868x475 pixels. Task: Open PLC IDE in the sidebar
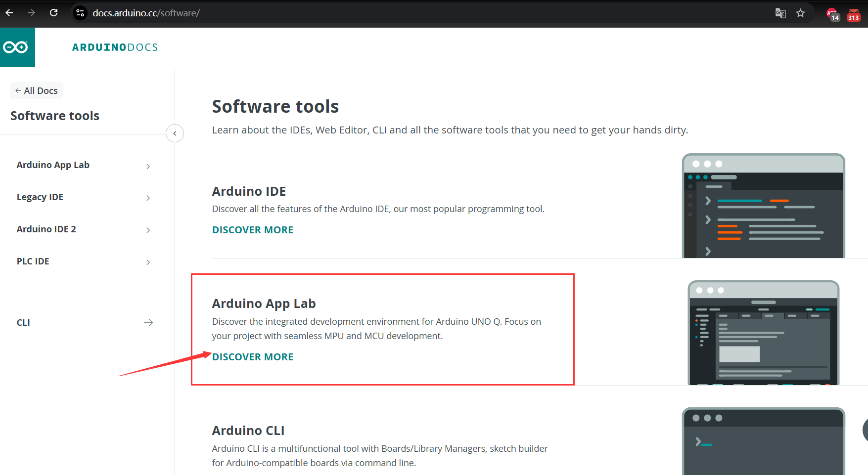pyautogui.click(x=33, y=261)
